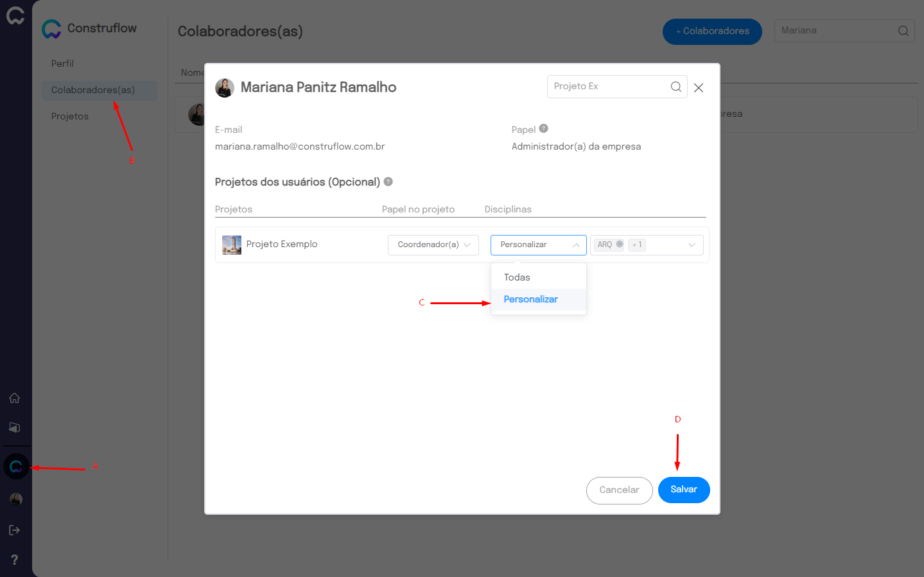The image size is (924, 577).
Task: Open help question mark icon
Action: (x=14, y=560)
